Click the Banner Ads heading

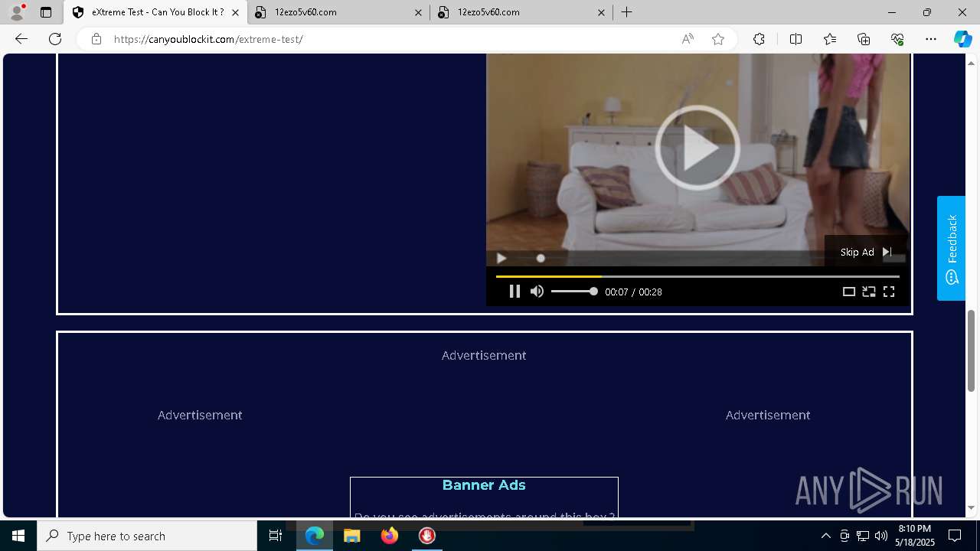pyautogui.click(x=484, y=485)
